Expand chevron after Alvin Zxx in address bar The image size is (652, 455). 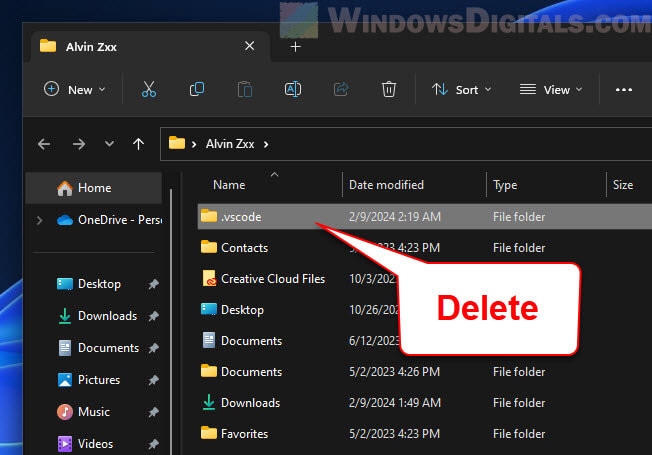[266, 144]
